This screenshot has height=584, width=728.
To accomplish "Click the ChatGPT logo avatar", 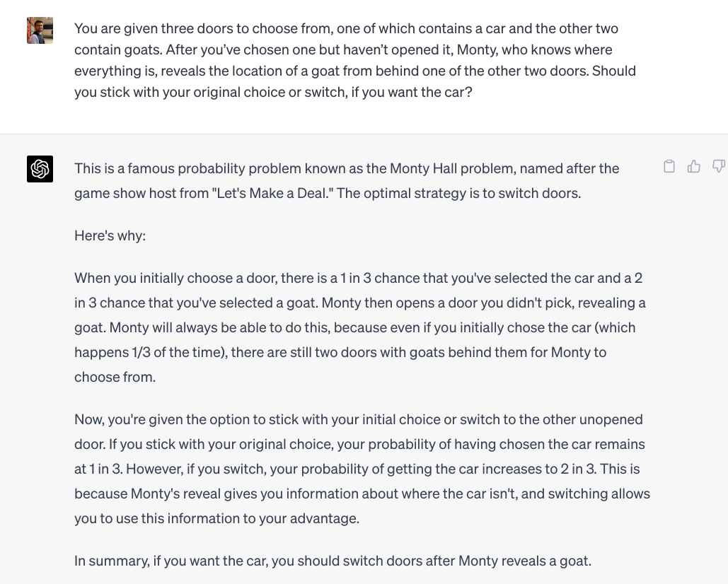I will 40,169.
